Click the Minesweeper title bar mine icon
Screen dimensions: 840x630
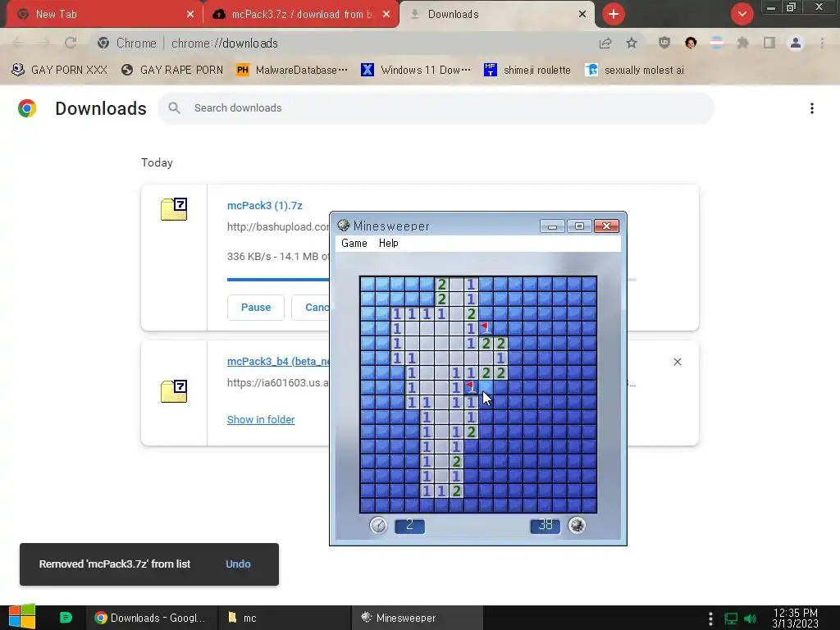click(344, 226)
